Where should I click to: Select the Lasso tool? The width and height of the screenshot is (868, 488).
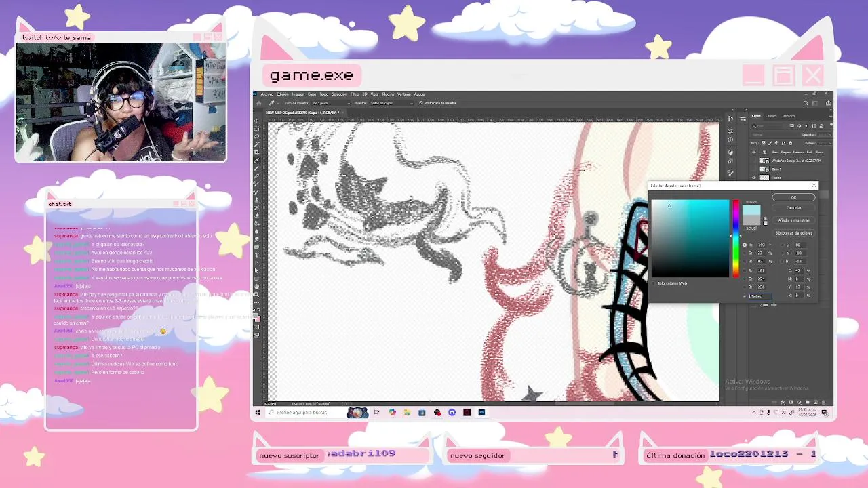tap(256, 136)
